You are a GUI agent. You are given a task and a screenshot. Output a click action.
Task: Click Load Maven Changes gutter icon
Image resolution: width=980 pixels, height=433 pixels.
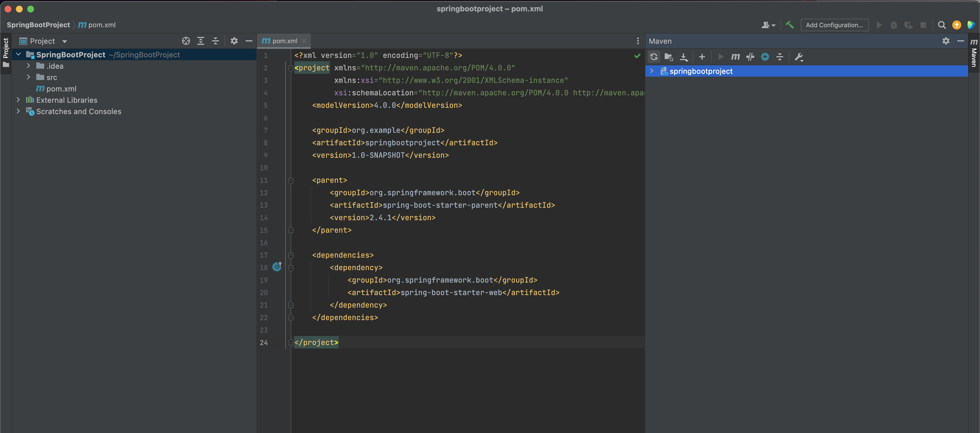click(x=277, y=266)
